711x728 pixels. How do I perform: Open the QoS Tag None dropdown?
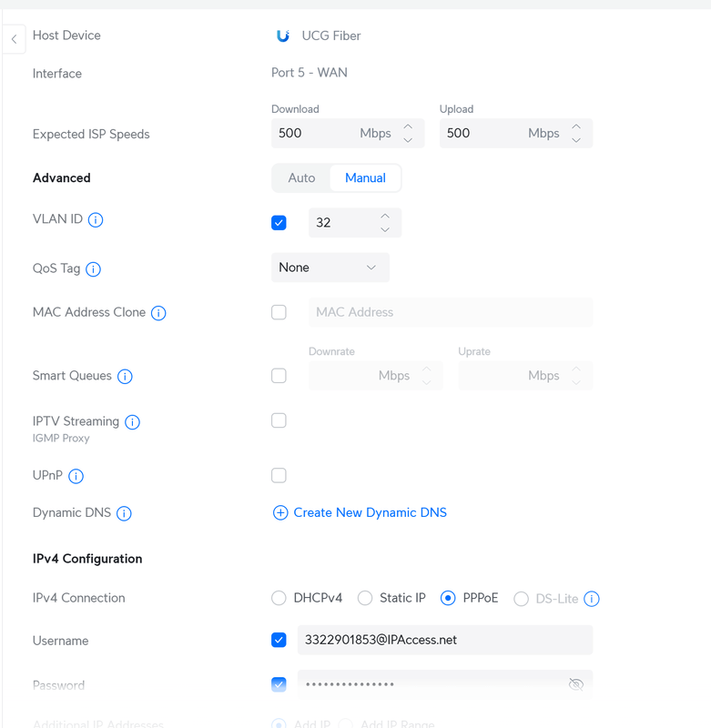point(330,268)
